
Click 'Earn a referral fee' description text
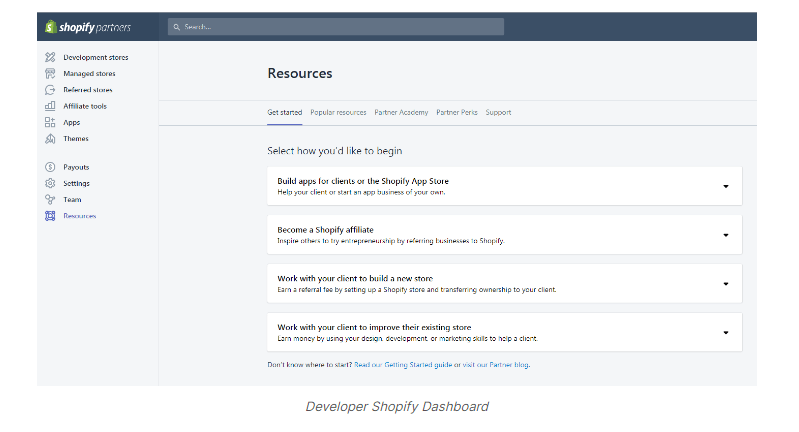coord(417,290)
